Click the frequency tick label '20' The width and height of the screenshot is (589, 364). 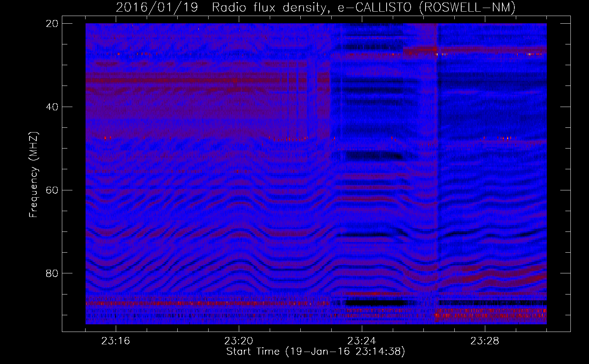pos(52,24)
